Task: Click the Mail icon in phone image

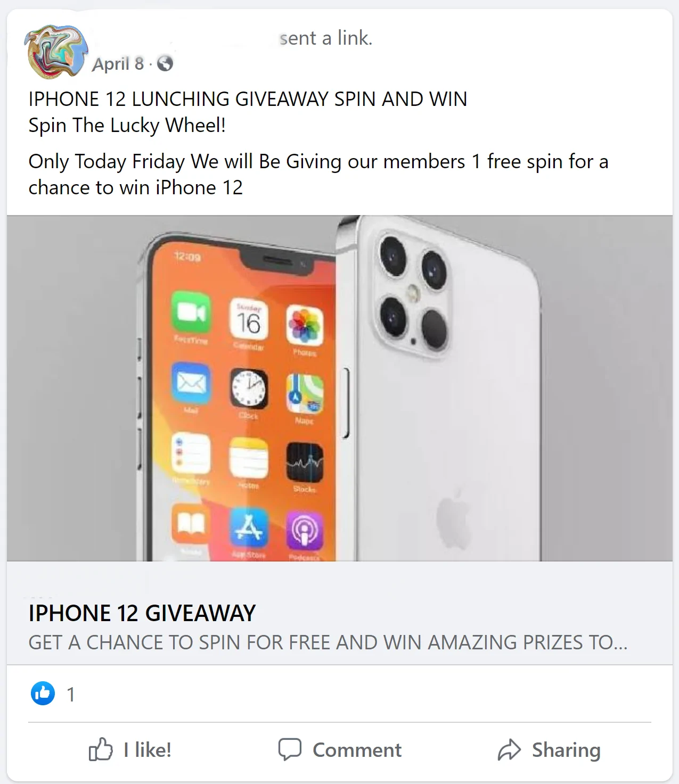Action: 191,383
